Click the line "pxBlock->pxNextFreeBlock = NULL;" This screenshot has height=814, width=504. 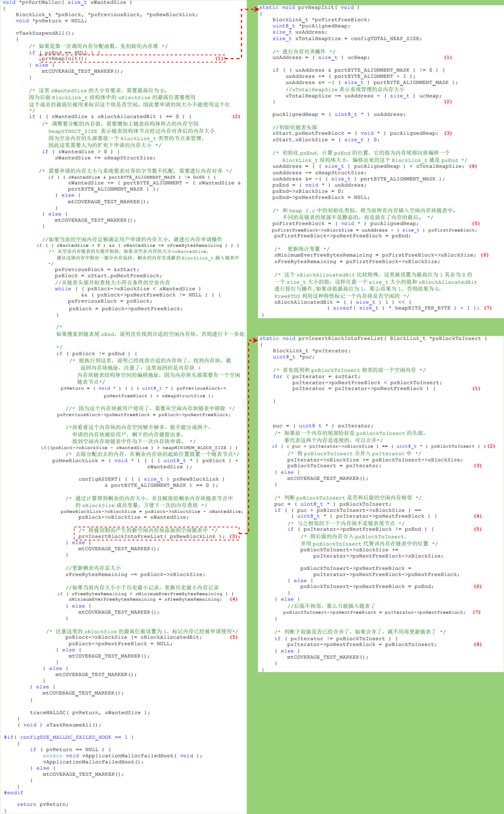[x=120, y=644]
